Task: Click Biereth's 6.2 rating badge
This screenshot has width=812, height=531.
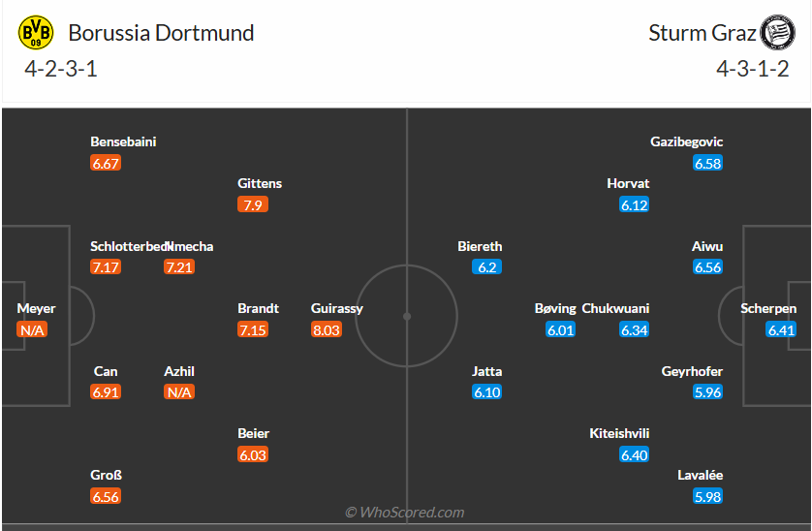Action: click(x=487, y=267)
